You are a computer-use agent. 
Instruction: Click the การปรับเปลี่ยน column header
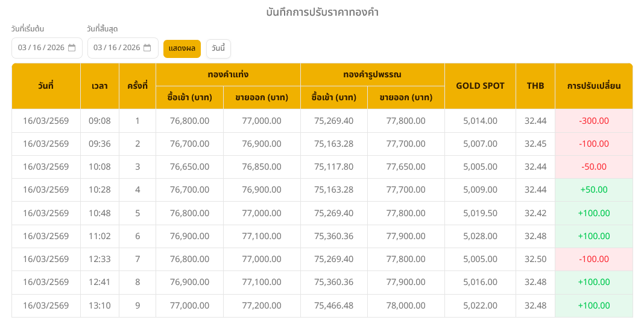click(x=594, y=86)
